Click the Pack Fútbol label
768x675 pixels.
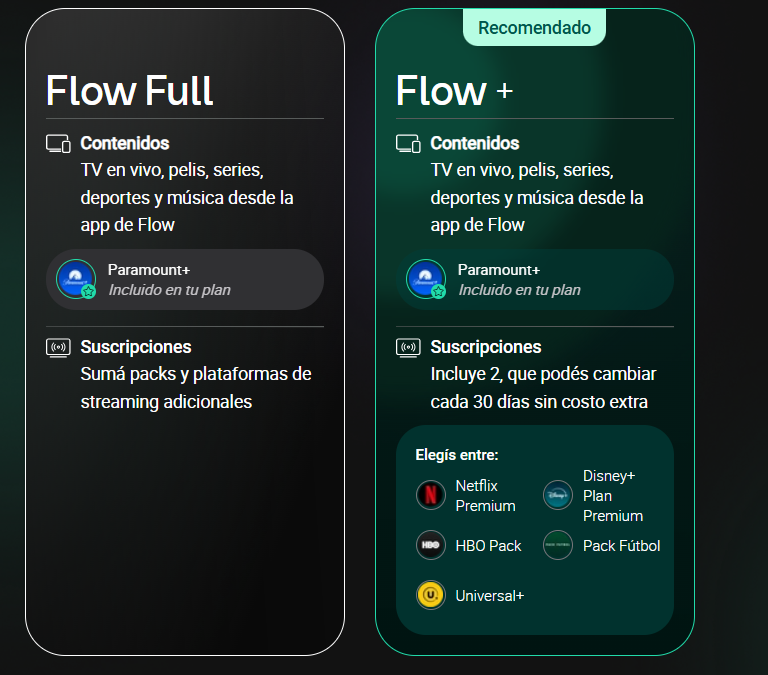click(x=622, y=546)
